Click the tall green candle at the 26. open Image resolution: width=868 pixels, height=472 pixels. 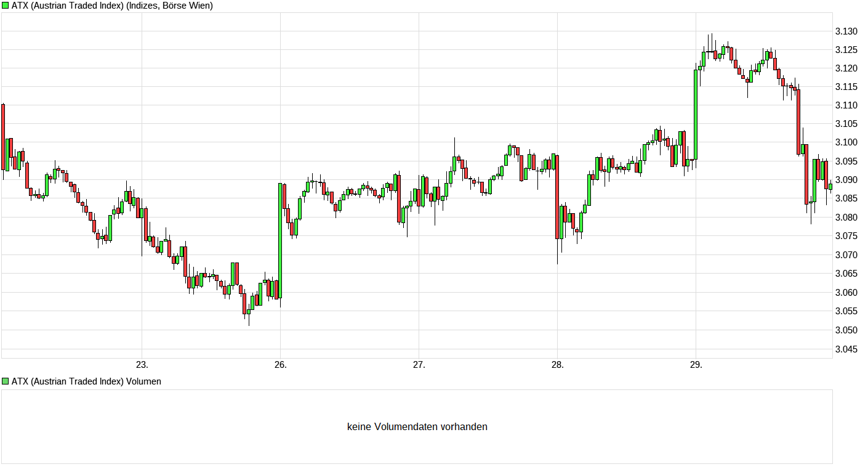click(x=281, y=241)
